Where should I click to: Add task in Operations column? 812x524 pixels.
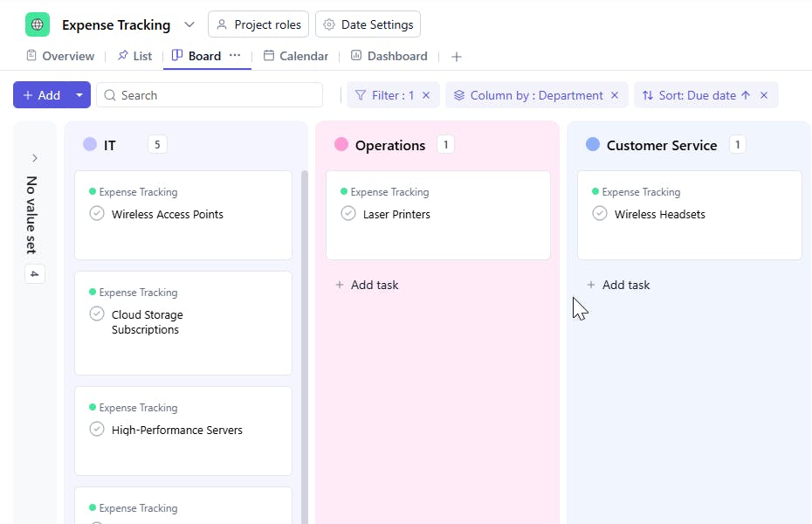[x=367, y=285]
